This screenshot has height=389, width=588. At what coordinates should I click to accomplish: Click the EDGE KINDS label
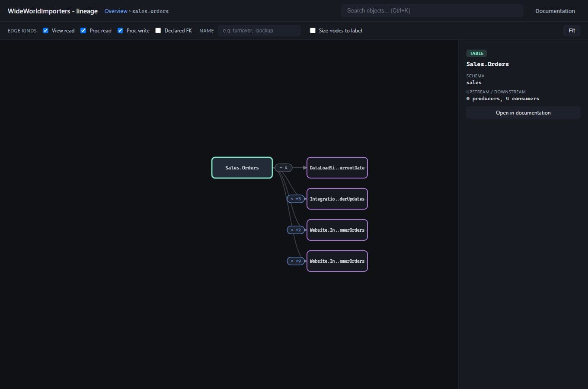[22, 31]
